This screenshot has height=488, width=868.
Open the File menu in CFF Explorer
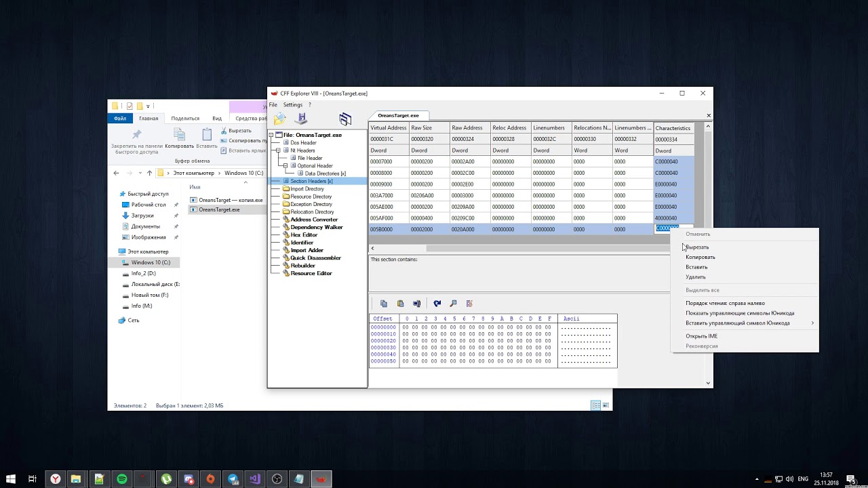coord(273,105)
